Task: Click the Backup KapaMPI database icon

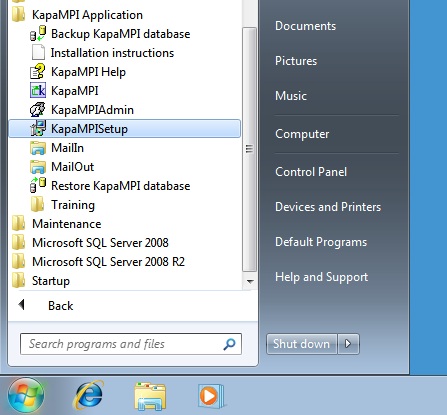Action: point(38,34)
